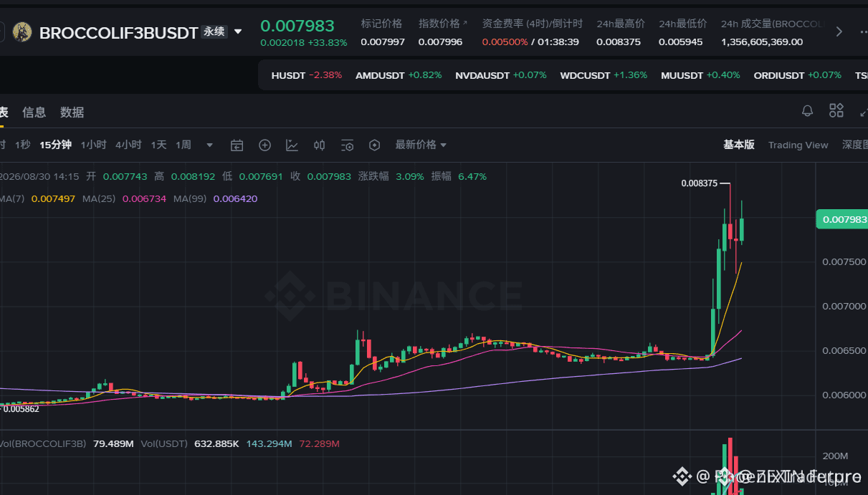Open the BROCCOLIF3BUSDT pair selector arrow
This screenshot has height=495, width=868.
(238, 32)
